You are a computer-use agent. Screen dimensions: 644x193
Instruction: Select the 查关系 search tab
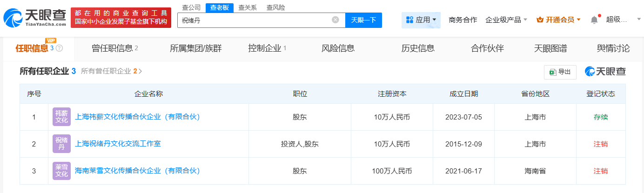[247, 7]
